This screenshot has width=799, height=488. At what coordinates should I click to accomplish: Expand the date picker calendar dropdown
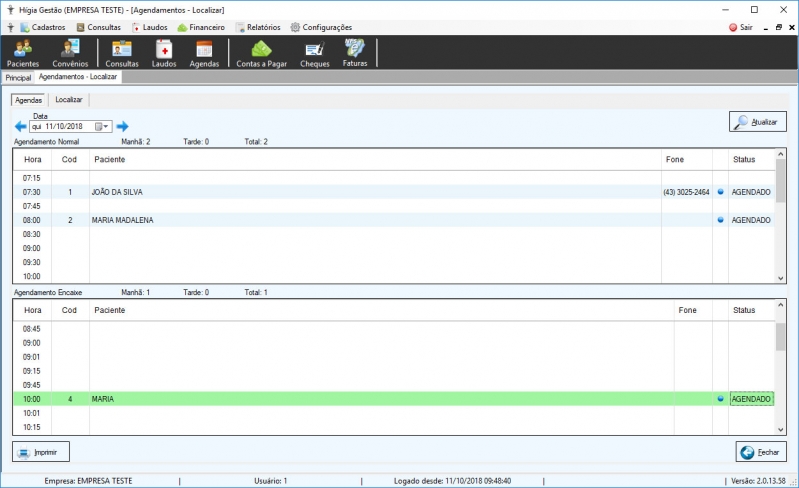click(102, 126)
